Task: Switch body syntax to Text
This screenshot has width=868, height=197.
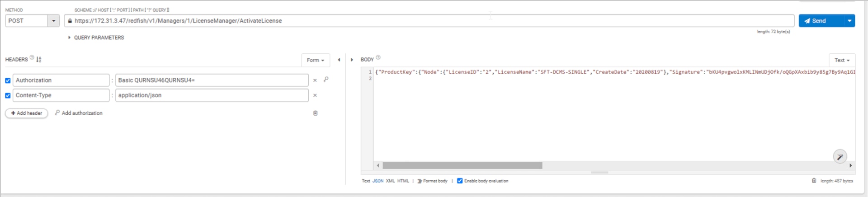Action: coord(366,181)
